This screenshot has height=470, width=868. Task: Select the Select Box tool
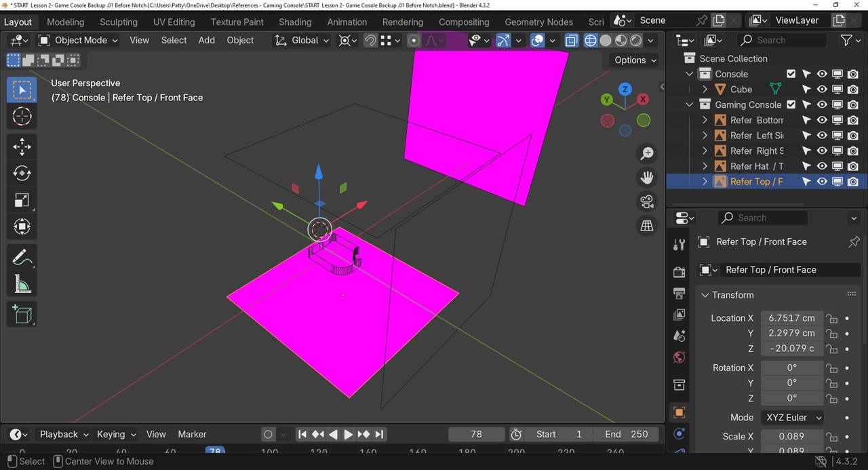[22, 90]
